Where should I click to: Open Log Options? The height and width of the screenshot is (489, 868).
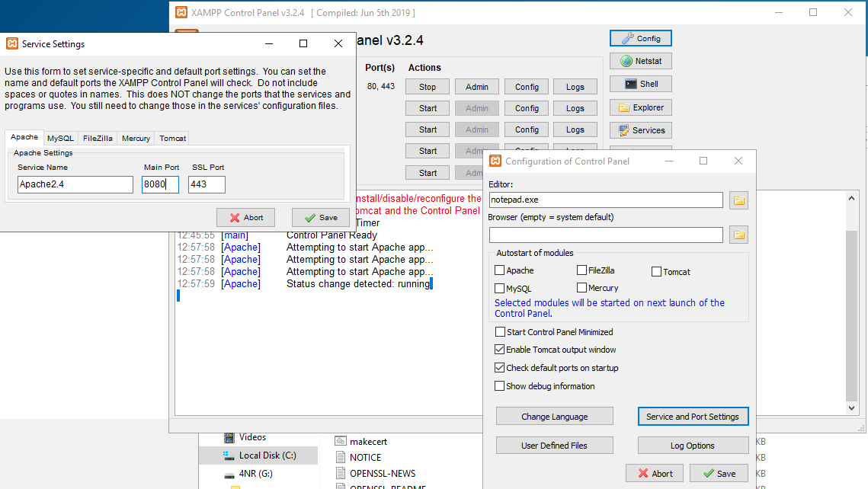pos(693,446)
